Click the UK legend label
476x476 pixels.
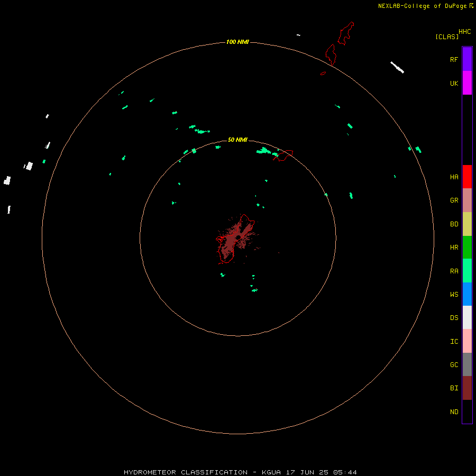tap(454, 83)
